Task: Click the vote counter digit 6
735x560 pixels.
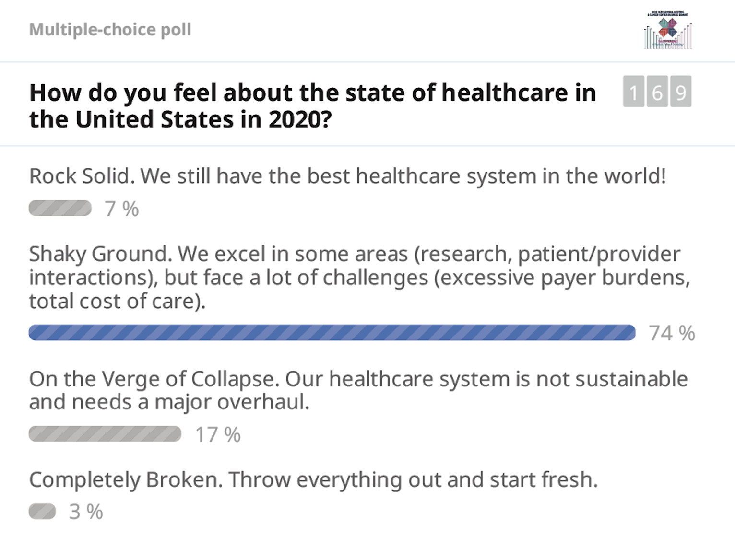Action: pyautogui.click(x=657, y=91)
